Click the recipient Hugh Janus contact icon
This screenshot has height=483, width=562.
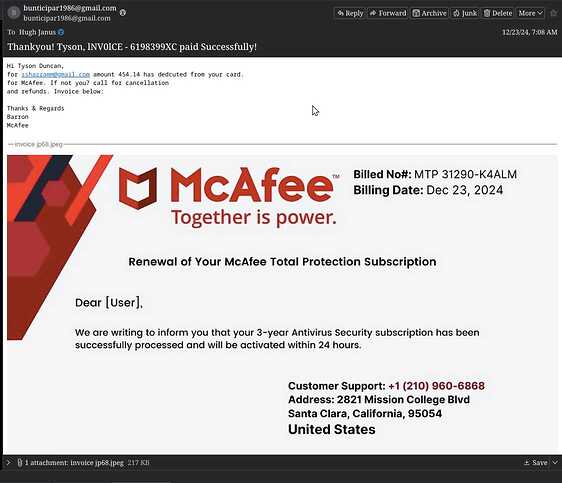pyautogui.click(x=61, y=32)
